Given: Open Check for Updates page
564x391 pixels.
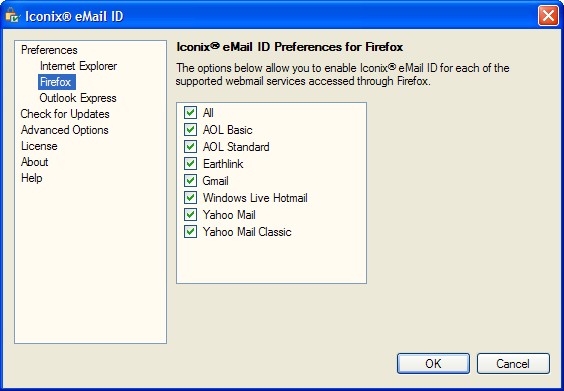Looking at the screenshot, I should pos(65,114).
